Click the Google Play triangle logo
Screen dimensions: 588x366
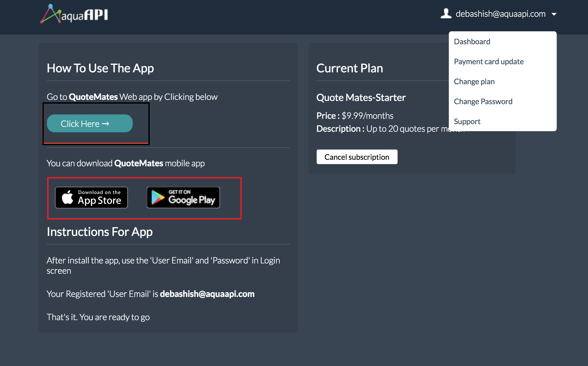[x=158, y=198]
